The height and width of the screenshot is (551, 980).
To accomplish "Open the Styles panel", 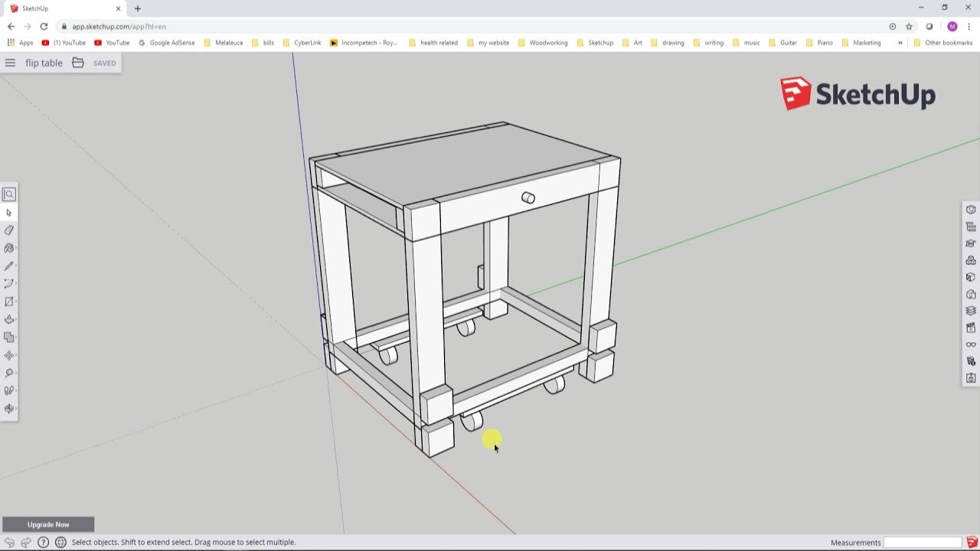I will (971, 294).
